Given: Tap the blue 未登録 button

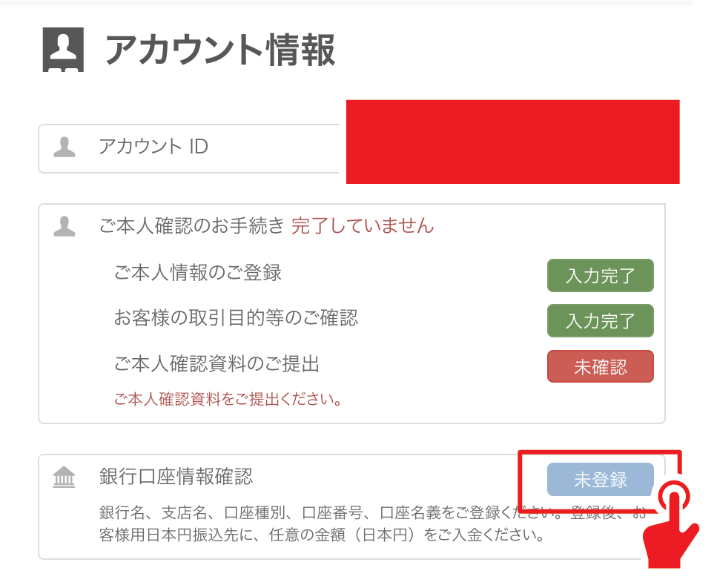Looking at the screenshot, I should (x=600, y=480).
